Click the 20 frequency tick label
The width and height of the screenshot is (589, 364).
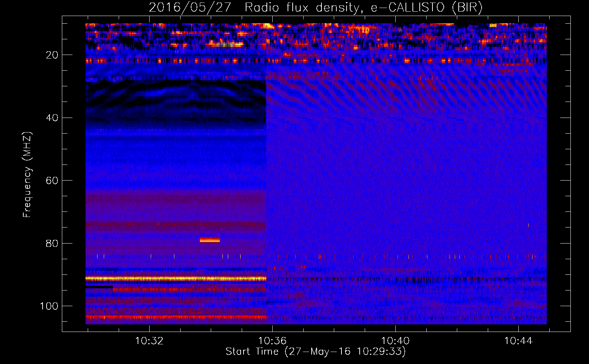click(52, 55)
